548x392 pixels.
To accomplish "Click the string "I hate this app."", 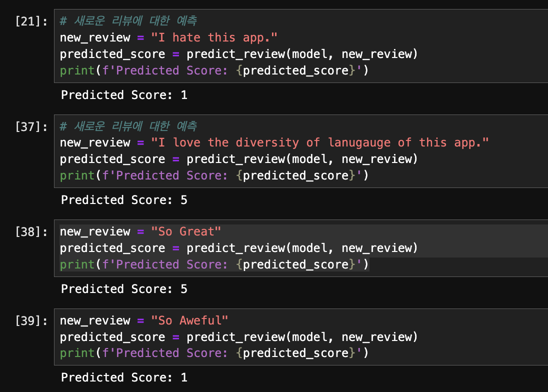I will 214,37.
